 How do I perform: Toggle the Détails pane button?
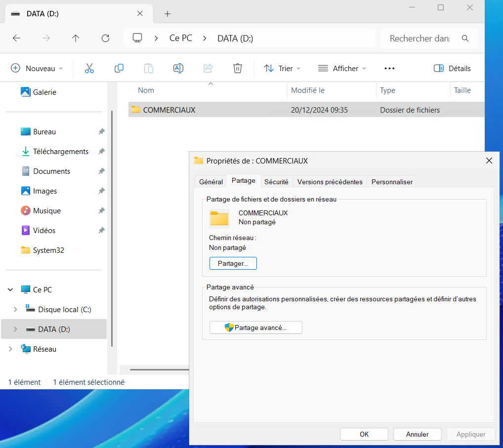coord(452,68)
